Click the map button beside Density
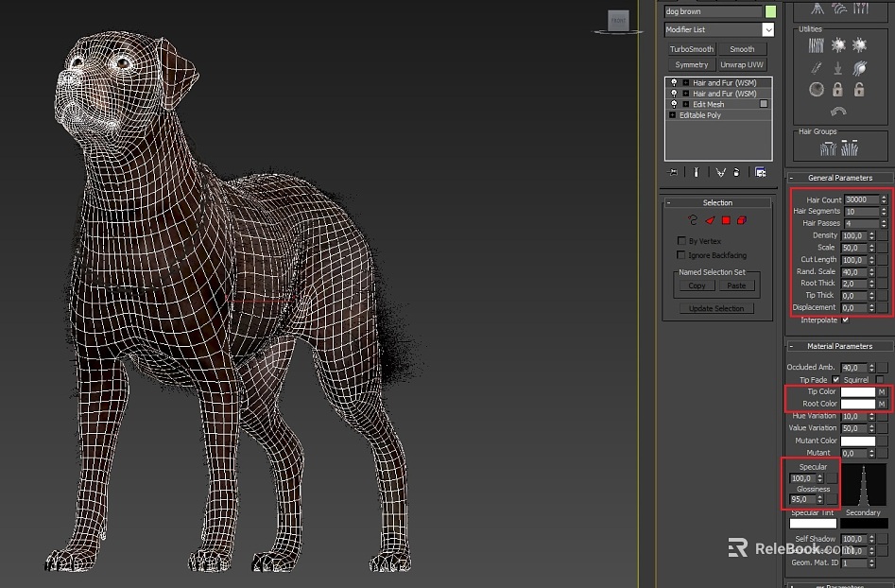The width and height of the screenshot is (895, 588). pos(883,235)
